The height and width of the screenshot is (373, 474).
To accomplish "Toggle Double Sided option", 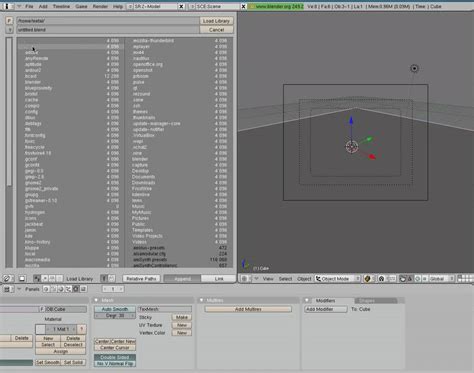I will (x=115, y=357).
